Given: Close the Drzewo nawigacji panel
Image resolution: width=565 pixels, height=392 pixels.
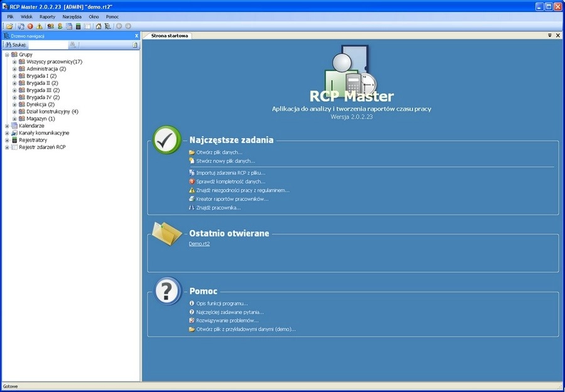Looking at the screenshot, I should click(x=137, y=36).
